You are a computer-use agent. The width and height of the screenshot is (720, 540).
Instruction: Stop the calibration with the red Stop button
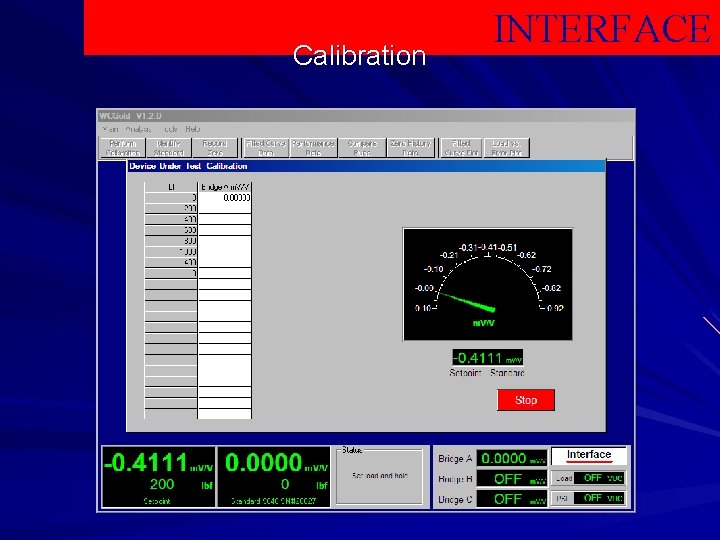pos(526,400)
